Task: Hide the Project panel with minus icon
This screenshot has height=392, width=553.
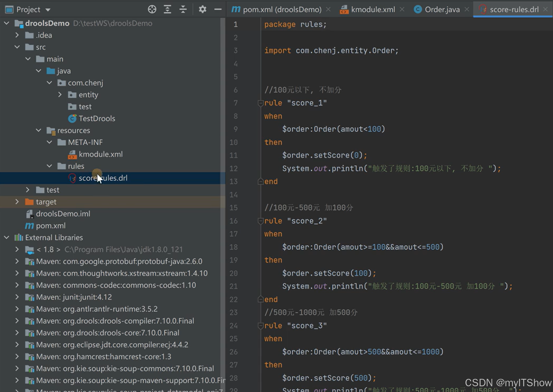Action: point(218,9)
